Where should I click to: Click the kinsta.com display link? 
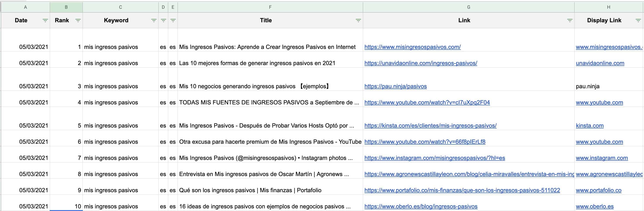[x=590, y=126]
